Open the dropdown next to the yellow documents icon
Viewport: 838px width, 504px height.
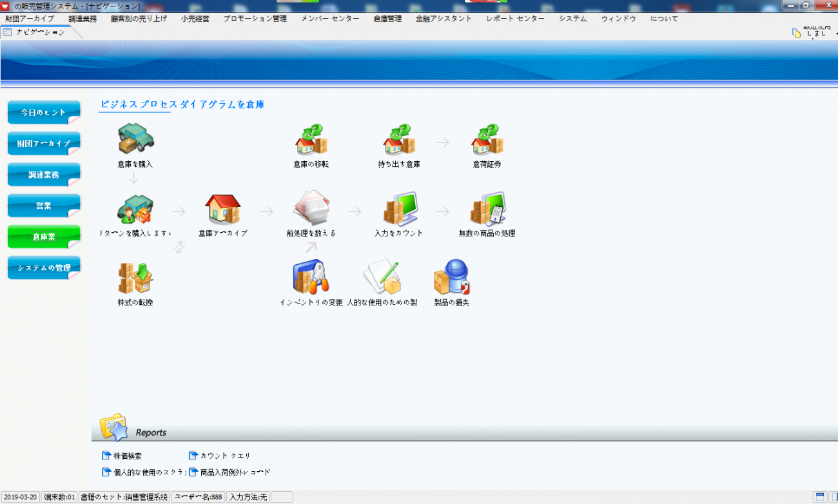click(x=835, y=34)
